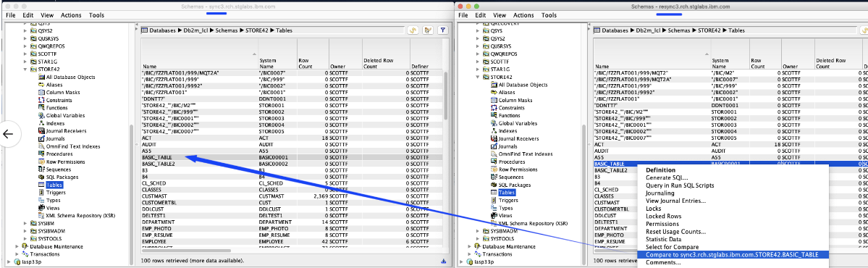The height and width of the screenshot is (268, 868).
Task: Click Constraints icon in sync3 window tree
Action: (41, 100)
